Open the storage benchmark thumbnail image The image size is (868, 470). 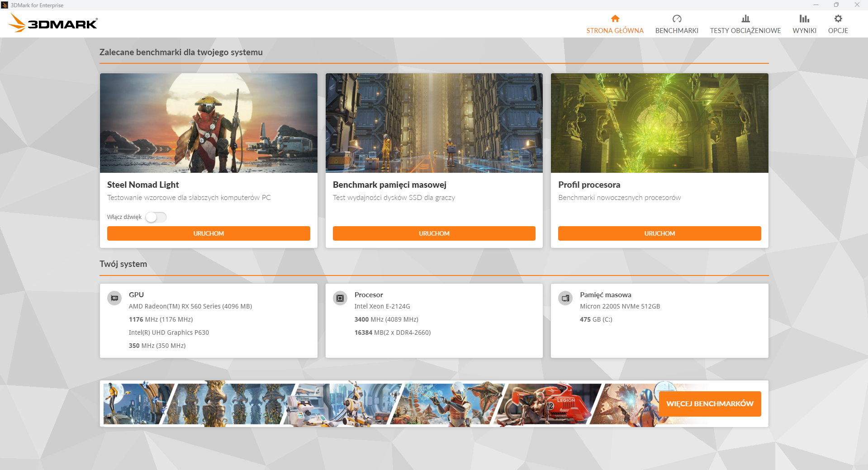click(x=434, y=123)
